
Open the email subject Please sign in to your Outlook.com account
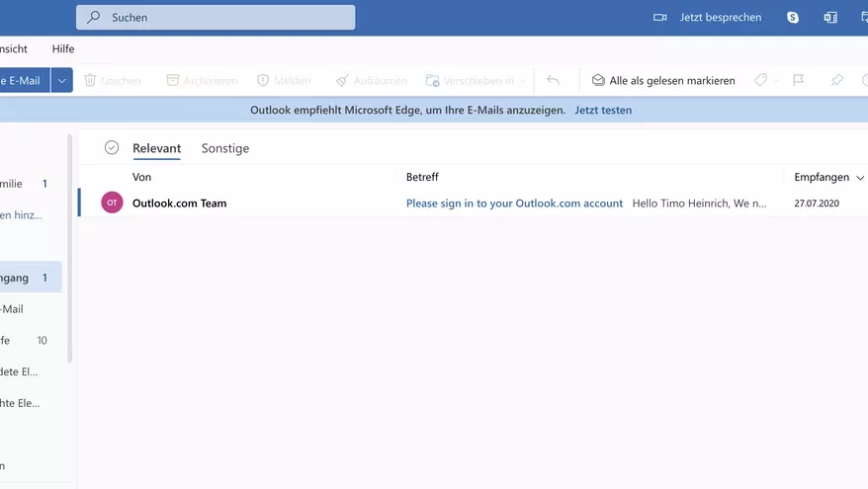pyautogui.click(x=514, y=204)
